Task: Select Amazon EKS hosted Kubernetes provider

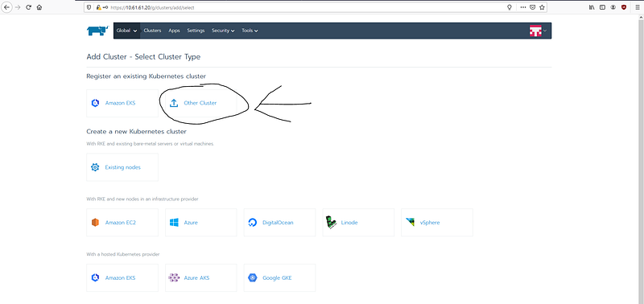Action: click(x=122, y=277)
